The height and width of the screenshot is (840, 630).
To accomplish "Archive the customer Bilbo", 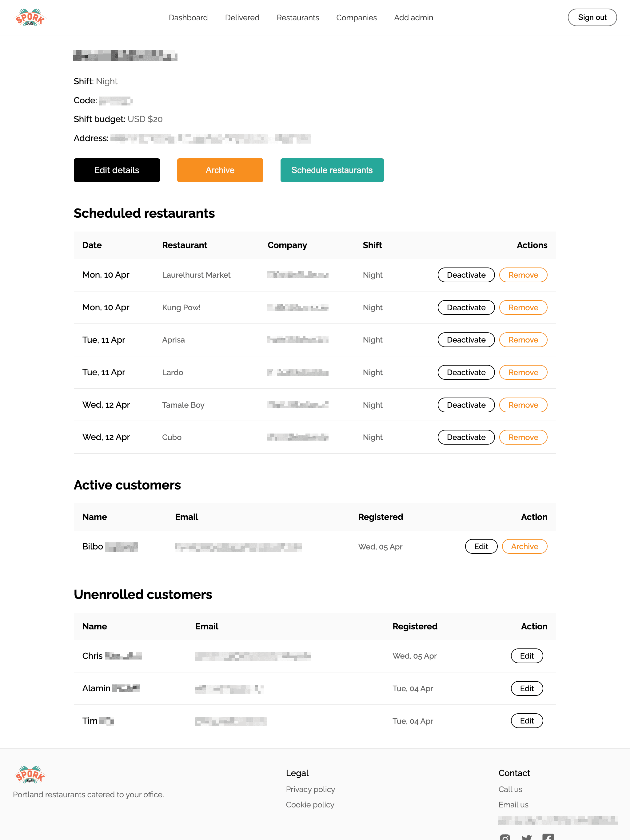I will (524, 546).
